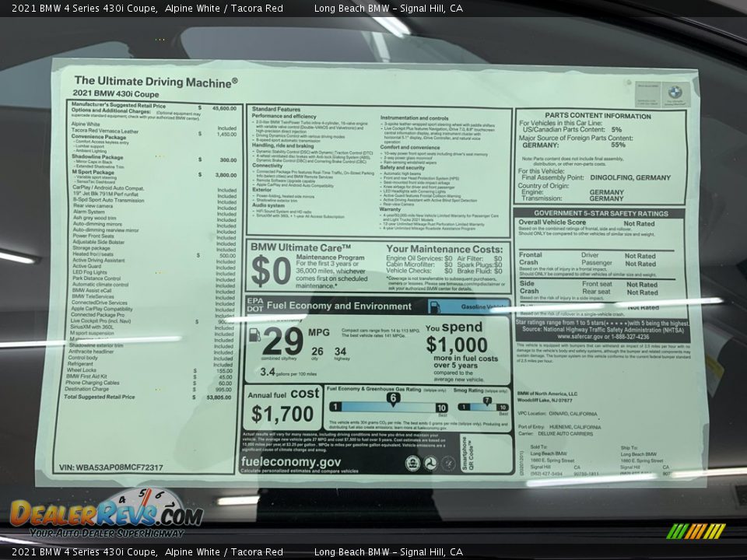This screenshot has width=747, height=560.
Task: Click the 'Park Distance Control' item
Action: 96,278
